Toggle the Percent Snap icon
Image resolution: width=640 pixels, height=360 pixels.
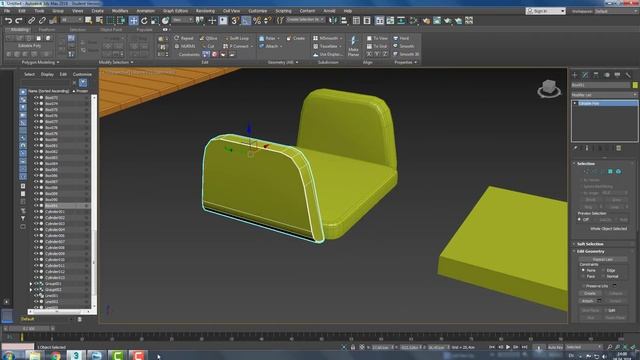(257, 20)
